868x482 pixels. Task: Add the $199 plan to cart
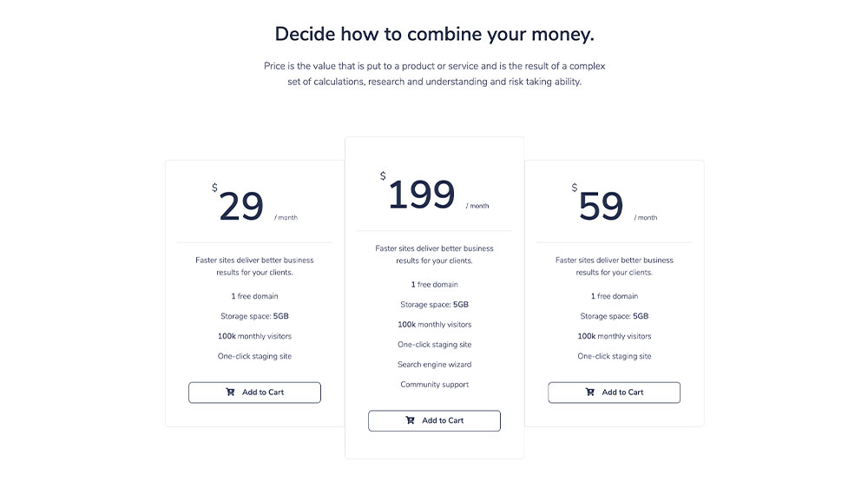435,420
